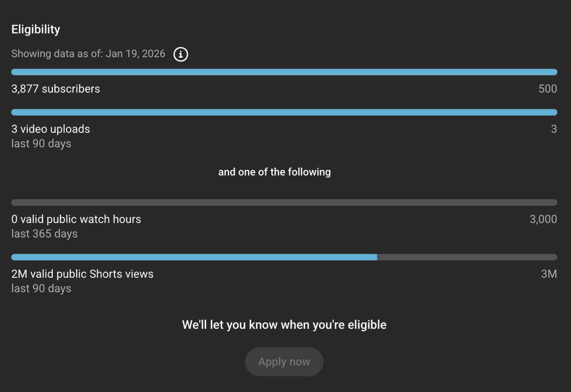Click the Apply now button
571x392 pixels.
coord(284,362)
